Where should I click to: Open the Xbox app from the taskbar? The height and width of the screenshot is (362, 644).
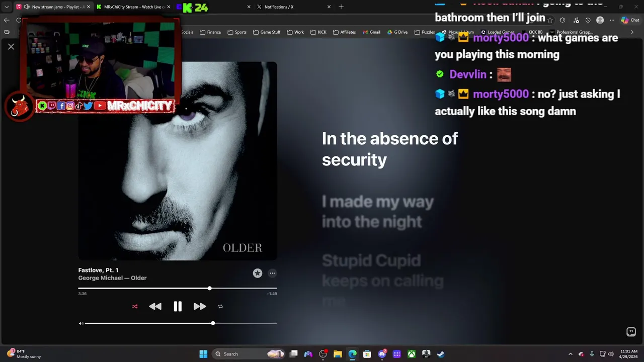point(412,354)
